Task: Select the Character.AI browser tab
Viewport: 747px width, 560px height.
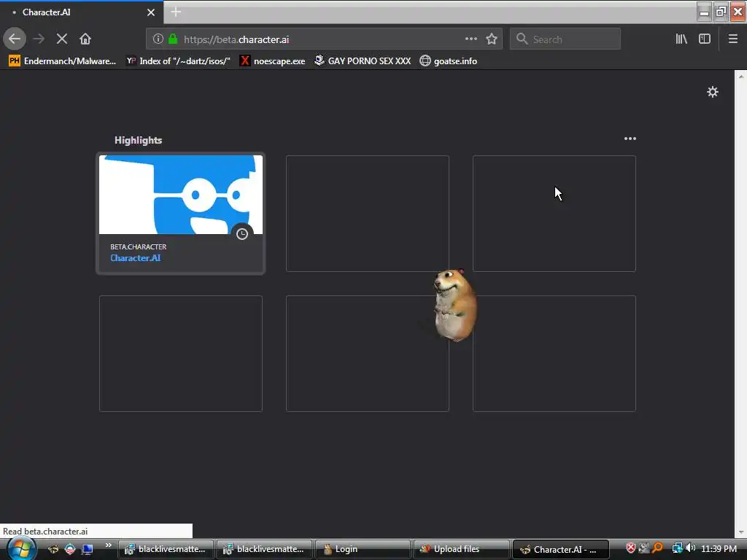Action: click(x=82, y=12)
